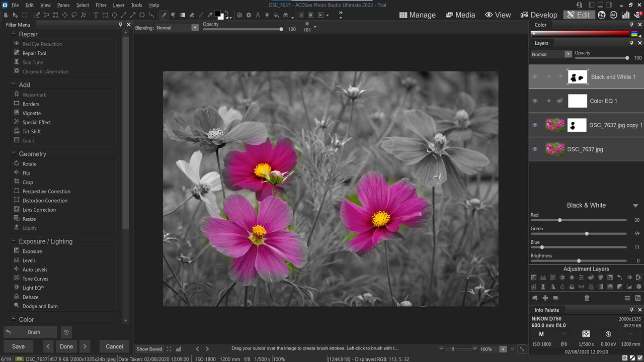Switch to Manage mode
Viewport: 644px width, 362px height.
pyautogui.click(x=418, y=15)
